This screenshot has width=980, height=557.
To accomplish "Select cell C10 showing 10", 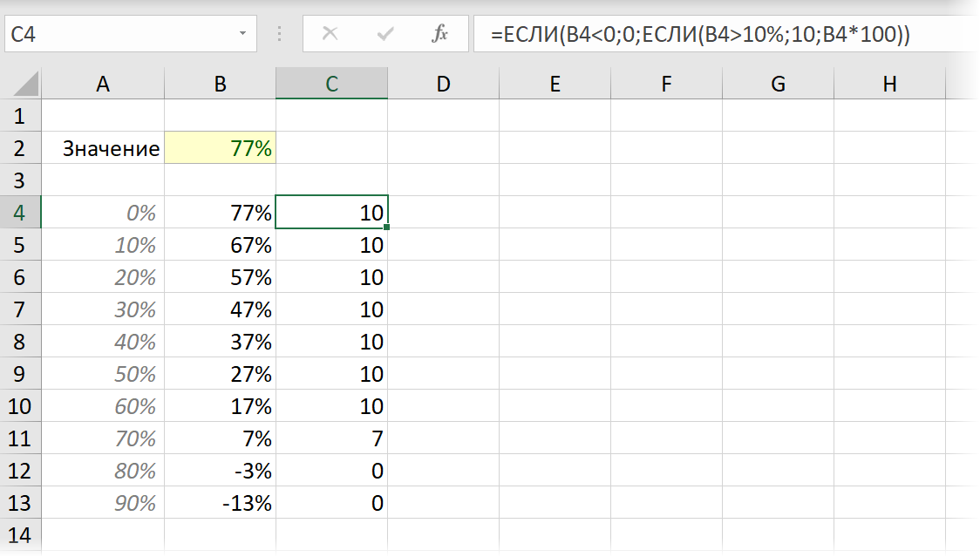I will 332,406.
